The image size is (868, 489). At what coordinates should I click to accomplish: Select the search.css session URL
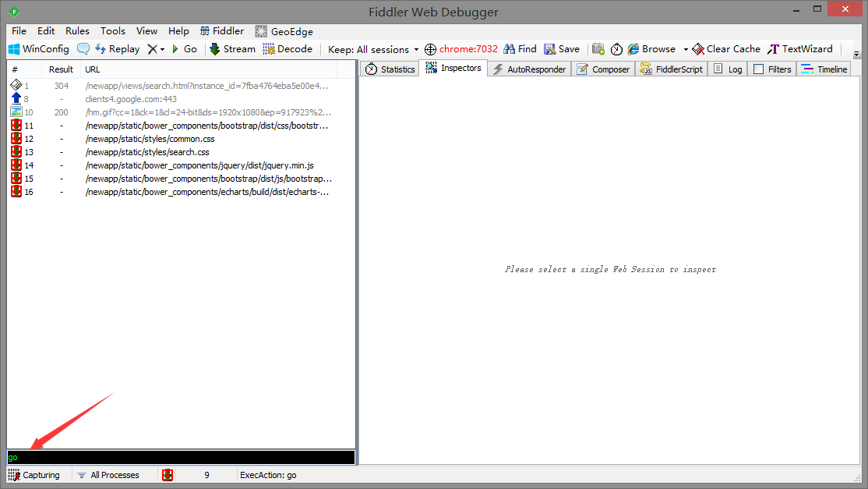click(x=147, y=152)
